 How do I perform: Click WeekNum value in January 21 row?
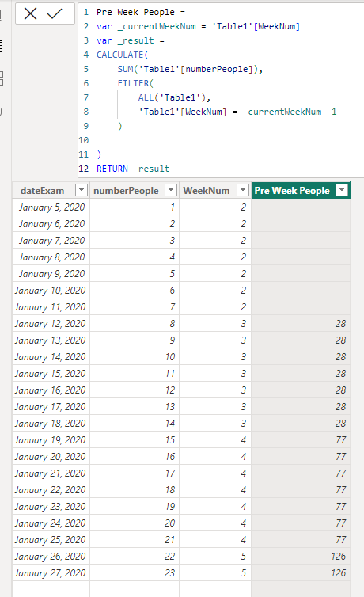pos(215,473)
